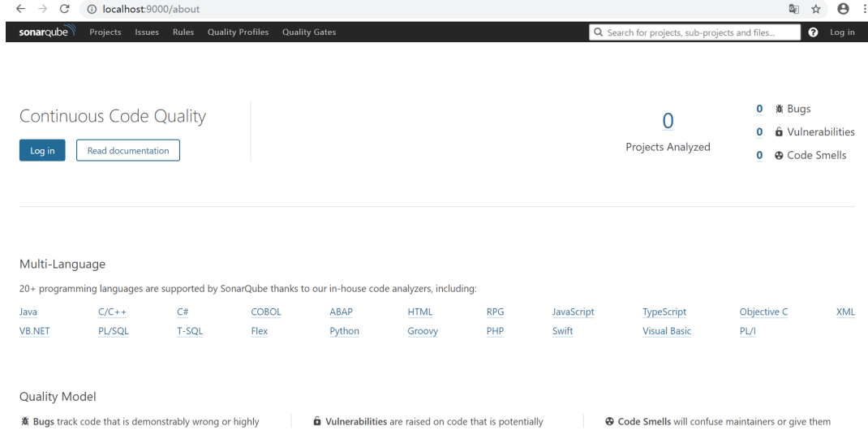Open the Groovy language link

point(423,331)
